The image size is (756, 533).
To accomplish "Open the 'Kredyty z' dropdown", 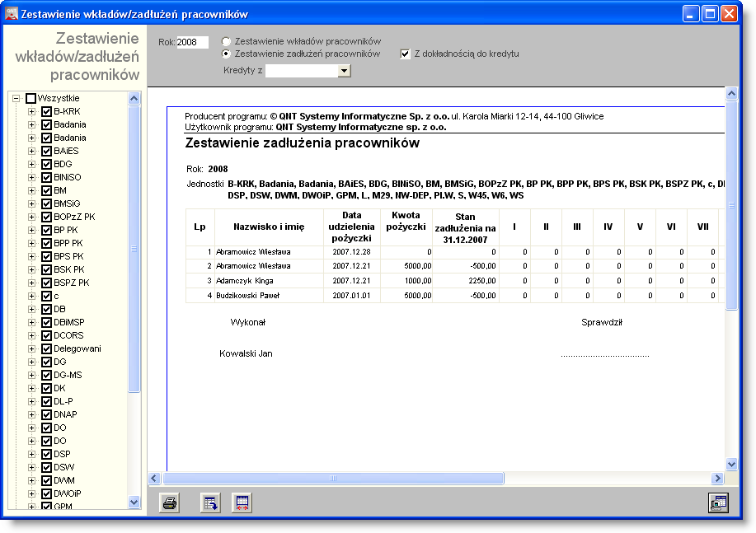I will point(344,71).
